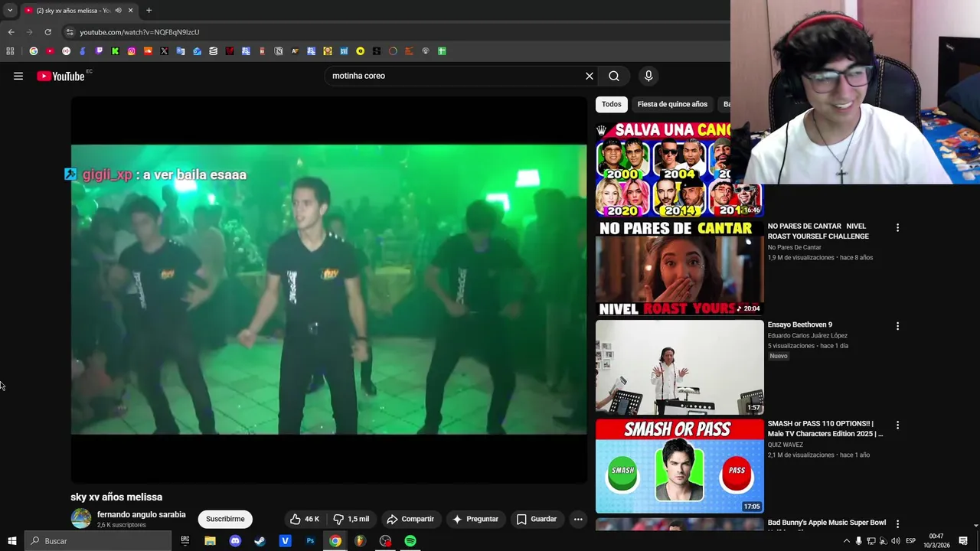
Task: Click the Preguntar button
Action: click(x=475, y=519)
